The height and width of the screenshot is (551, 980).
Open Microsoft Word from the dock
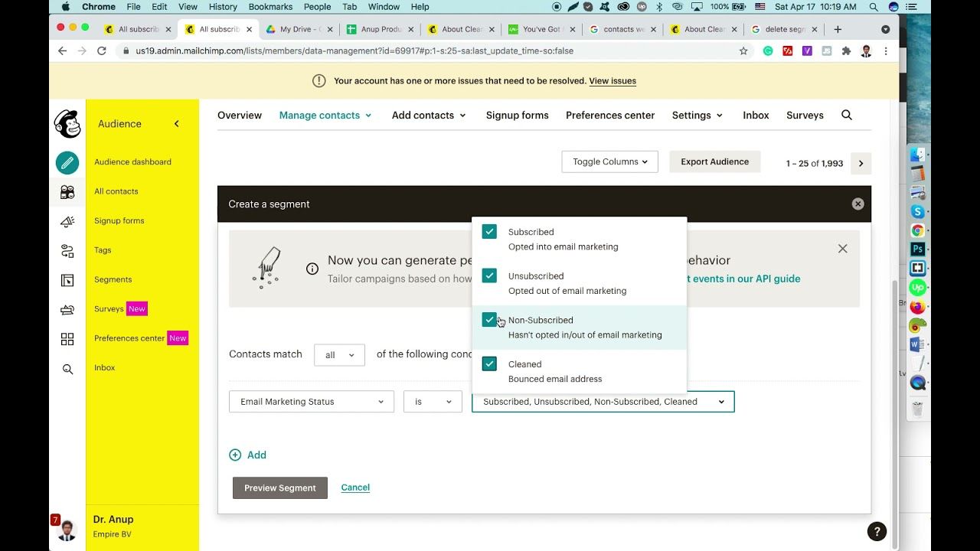[917, 345]
